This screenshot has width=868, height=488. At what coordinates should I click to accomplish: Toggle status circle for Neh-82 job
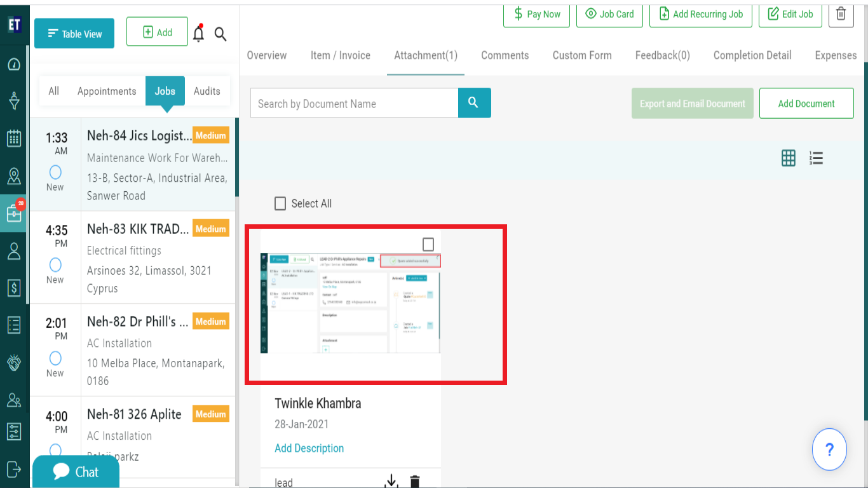tap(55, 358)
